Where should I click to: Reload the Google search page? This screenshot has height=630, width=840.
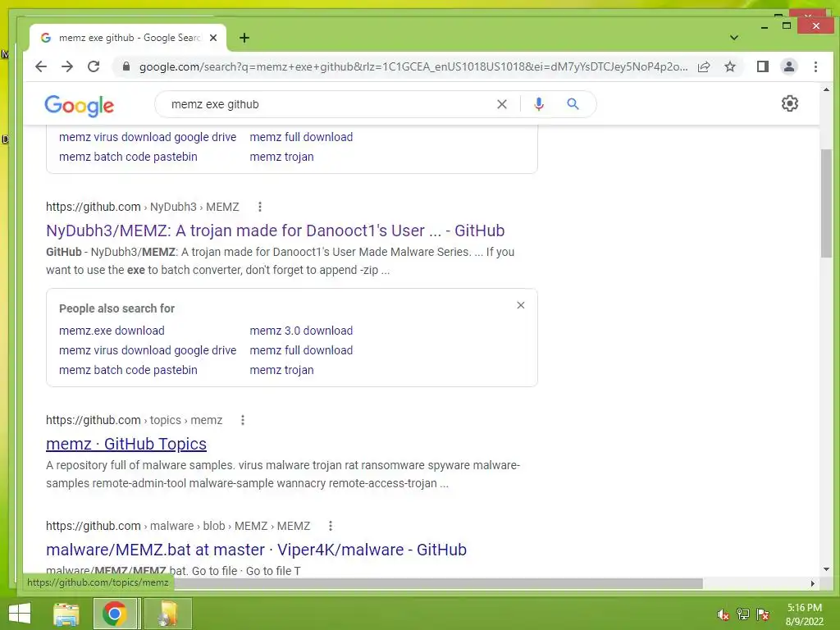(94, 66)
